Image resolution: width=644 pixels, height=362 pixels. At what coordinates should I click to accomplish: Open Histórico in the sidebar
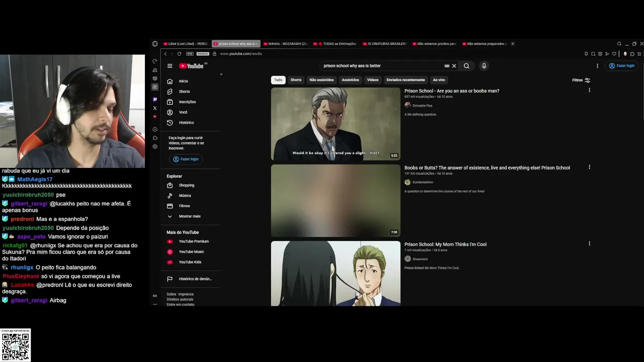190,123
